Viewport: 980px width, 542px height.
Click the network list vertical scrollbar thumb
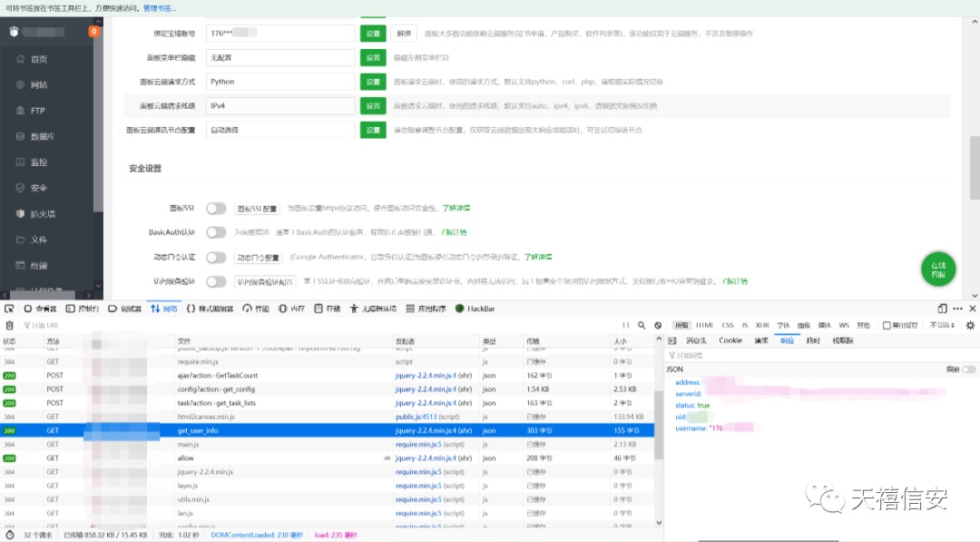click(659, 425)
